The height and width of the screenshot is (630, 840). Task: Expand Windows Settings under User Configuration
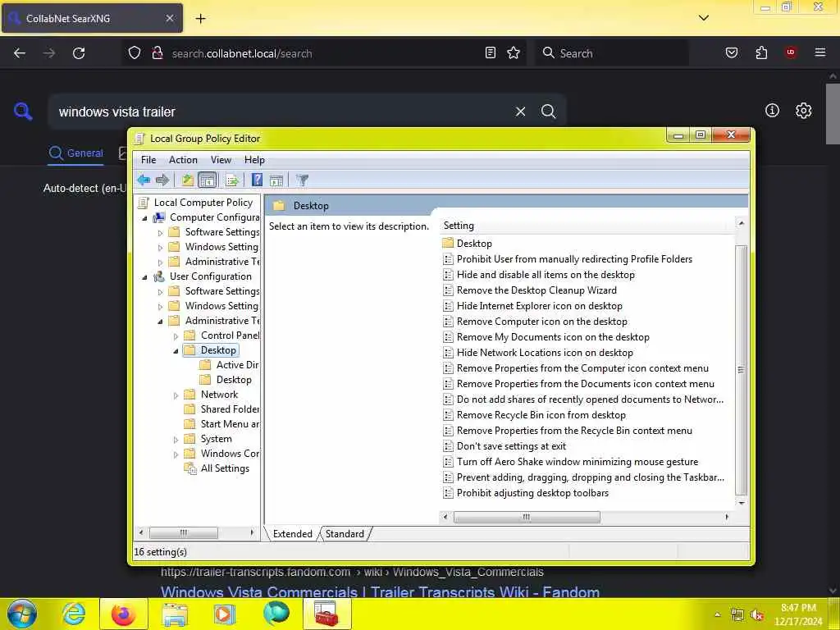160,307
